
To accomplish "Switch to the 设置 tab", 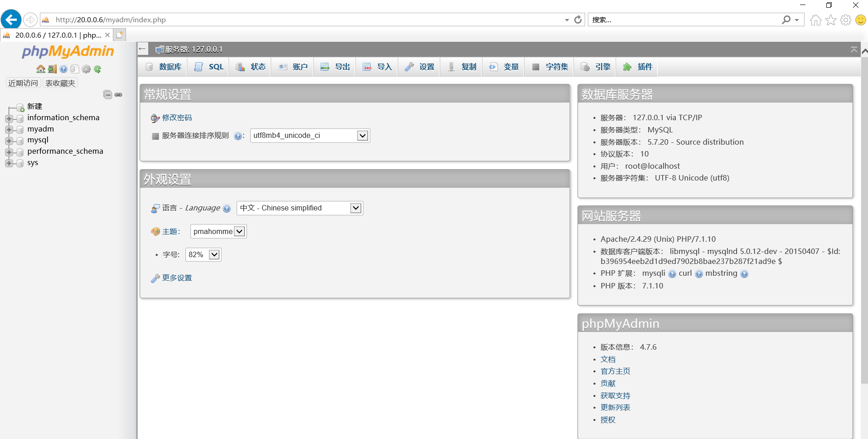I will [x=420, y=67].
